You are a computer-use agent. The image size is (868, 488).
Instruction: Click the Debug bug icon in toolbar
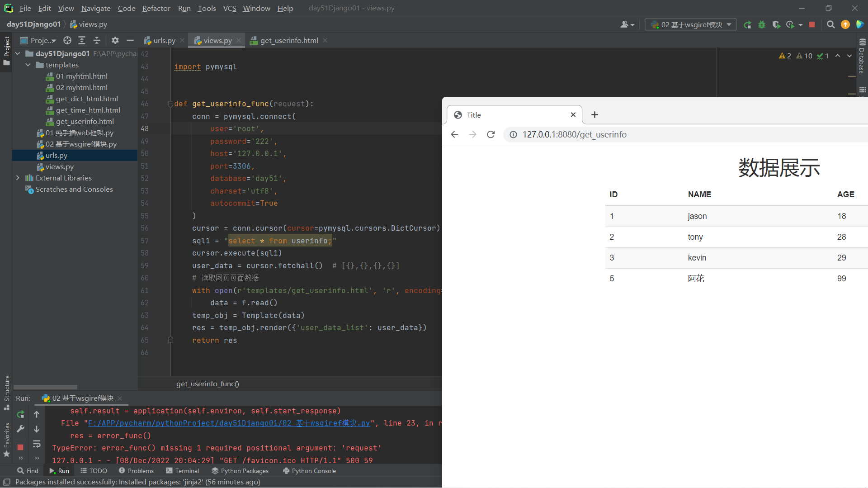pos(762,25)
